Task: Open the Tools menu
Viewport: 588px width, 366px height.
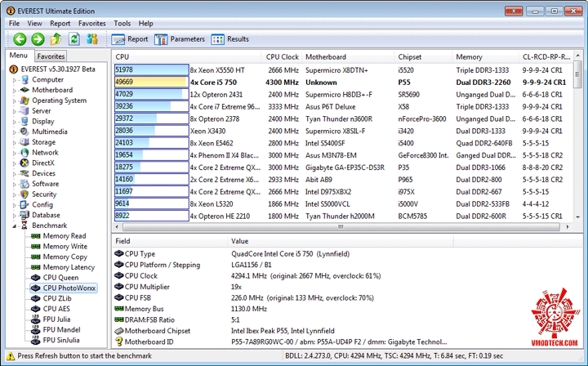Action: pyautogui.click(x=122, y=23)
